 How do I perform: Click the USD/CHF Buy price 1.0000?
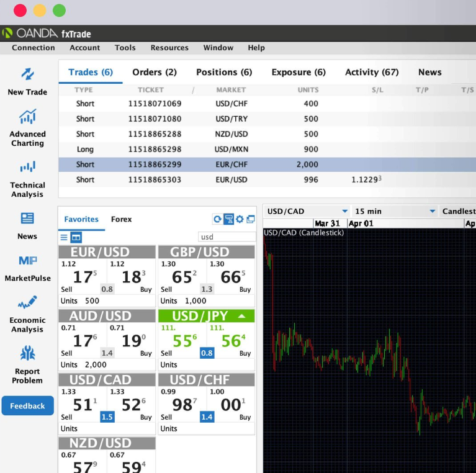click(x=231, y=404)
